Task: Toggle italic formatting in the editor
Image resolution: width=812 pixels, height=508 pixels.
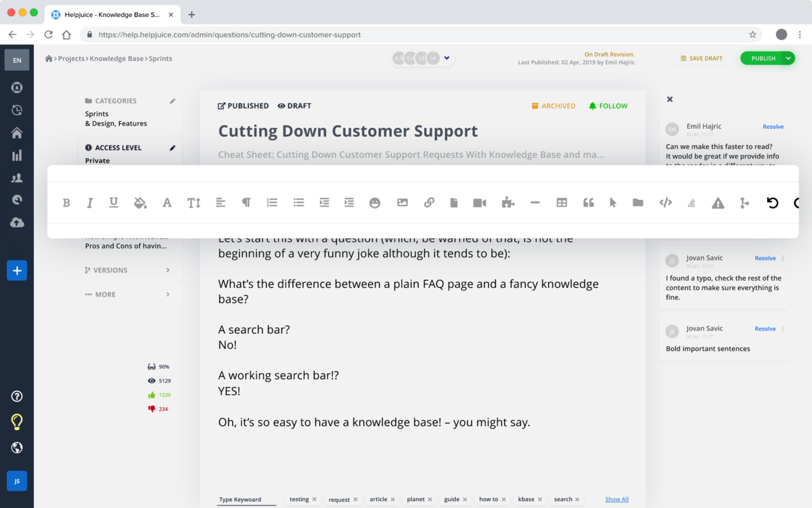Action: pos(89,203)
